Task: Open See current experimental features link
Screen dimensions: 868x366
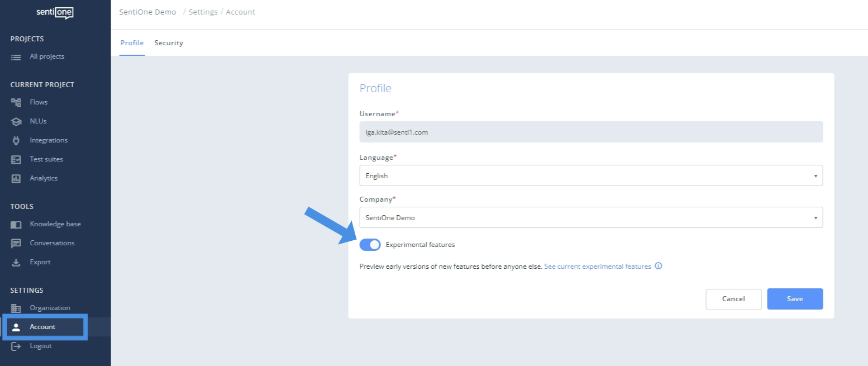Action: pos(598,267)
